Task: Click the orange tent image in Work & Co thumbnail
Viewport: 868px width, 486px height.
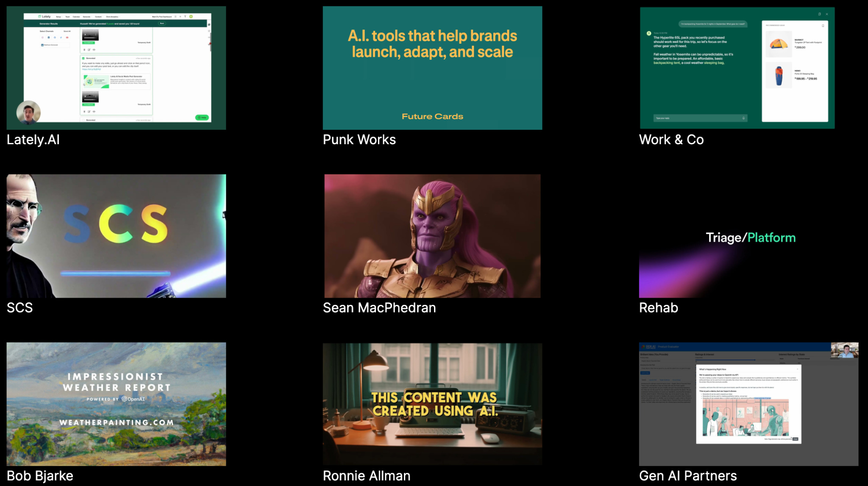Action: tap(779, 44)
